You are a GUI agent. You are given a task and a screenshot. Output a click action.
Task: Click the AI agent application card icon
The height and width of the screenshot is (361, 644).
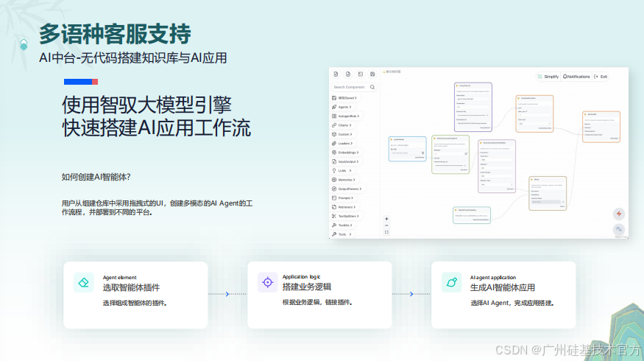tap(451, 282)
